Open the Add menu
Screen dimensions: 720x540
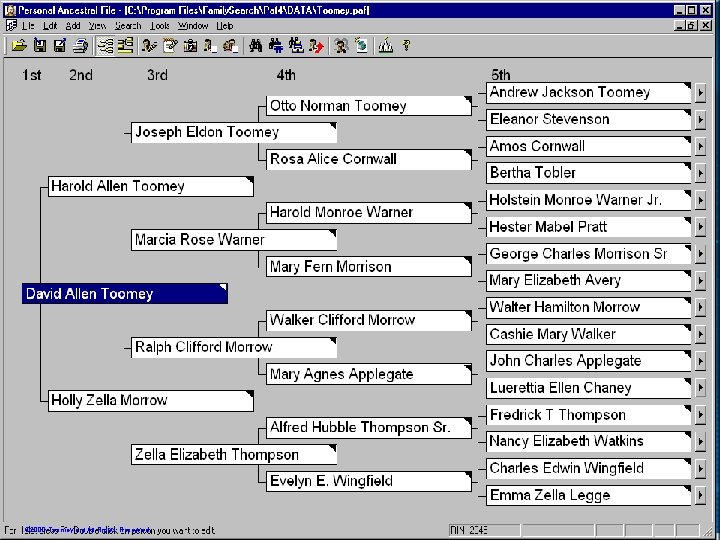pos(73,26)
